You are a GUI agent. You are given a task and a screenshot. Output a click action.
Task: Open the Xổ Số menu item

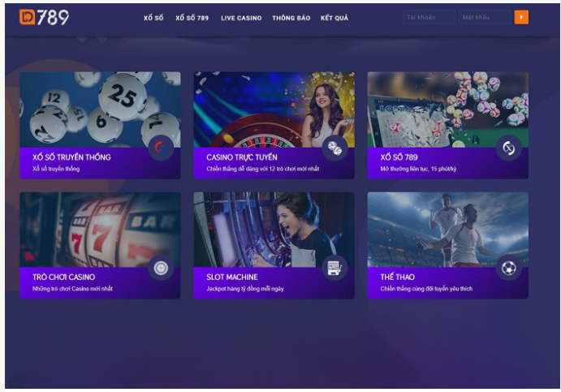pos(153,18)
